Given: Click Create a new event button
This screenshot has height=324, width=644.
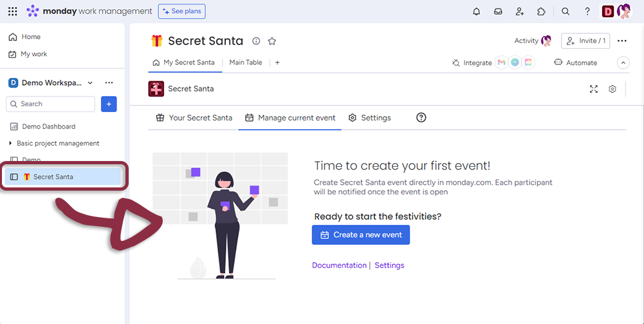Looking at the screenshot, I should click(x=360, y=235).
